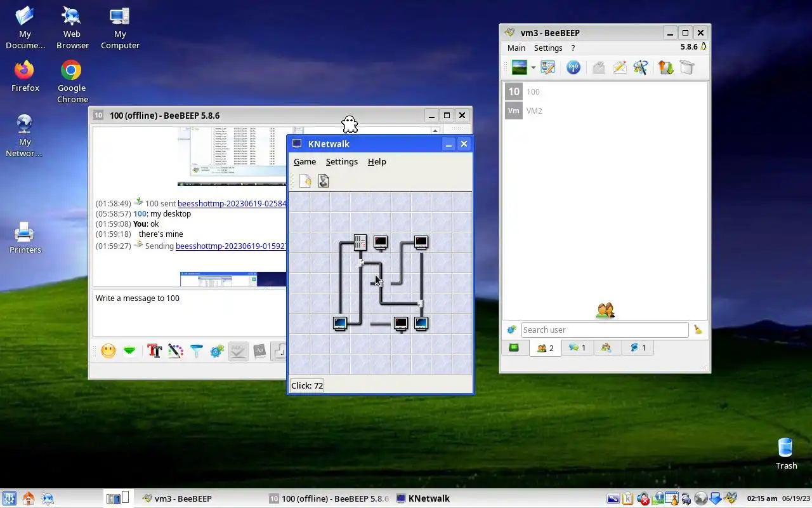Viewport: 812px width, 508px height.
Task: Click the Write a message to 100 box
Action: click(190, 314)
